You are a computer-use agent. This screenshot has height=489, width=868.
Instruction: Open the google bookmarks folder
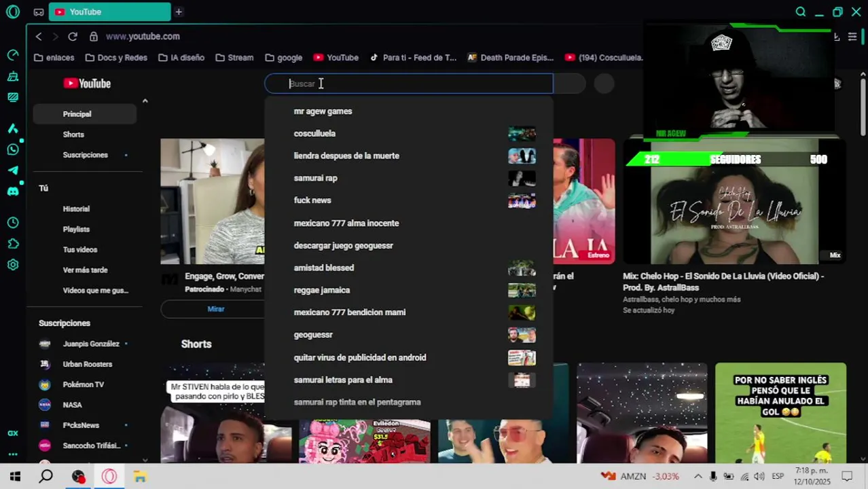284,58
